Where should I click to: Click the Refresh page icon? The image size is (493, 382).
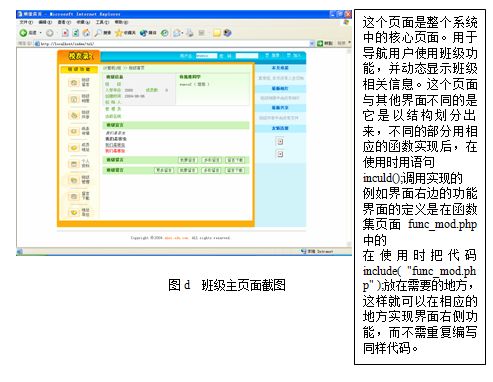pos(76,33)
